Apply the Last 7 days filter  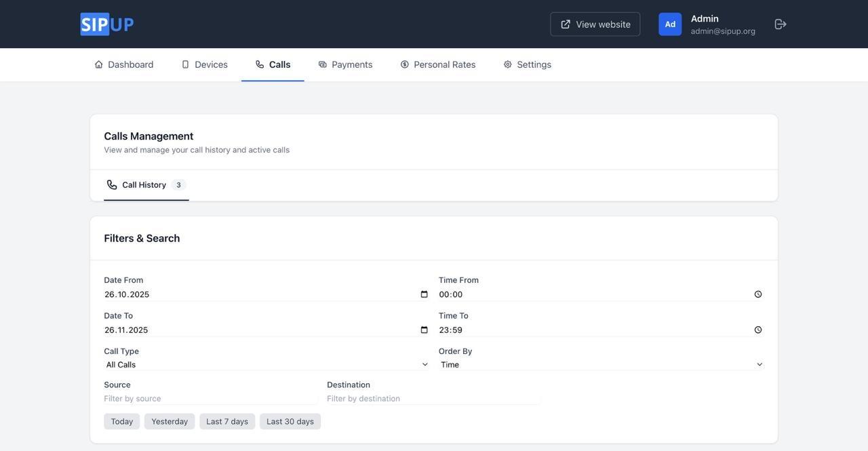click(x=227, y=422)
